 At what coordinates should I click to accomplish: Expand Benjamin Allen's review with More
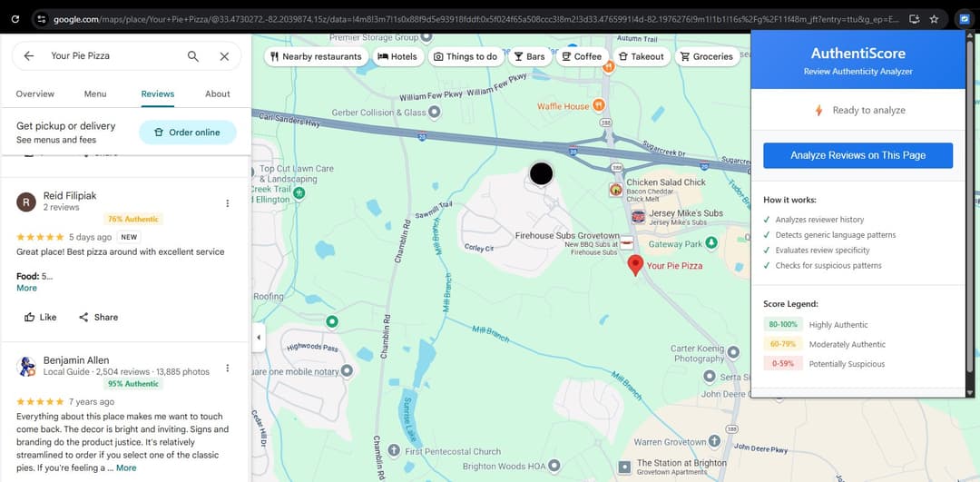[126, 467]
